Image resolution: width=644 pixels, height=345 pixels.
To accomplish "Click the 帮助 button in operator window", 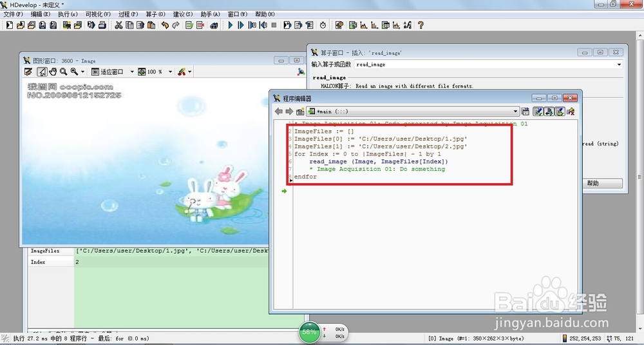I will [592, 183].
